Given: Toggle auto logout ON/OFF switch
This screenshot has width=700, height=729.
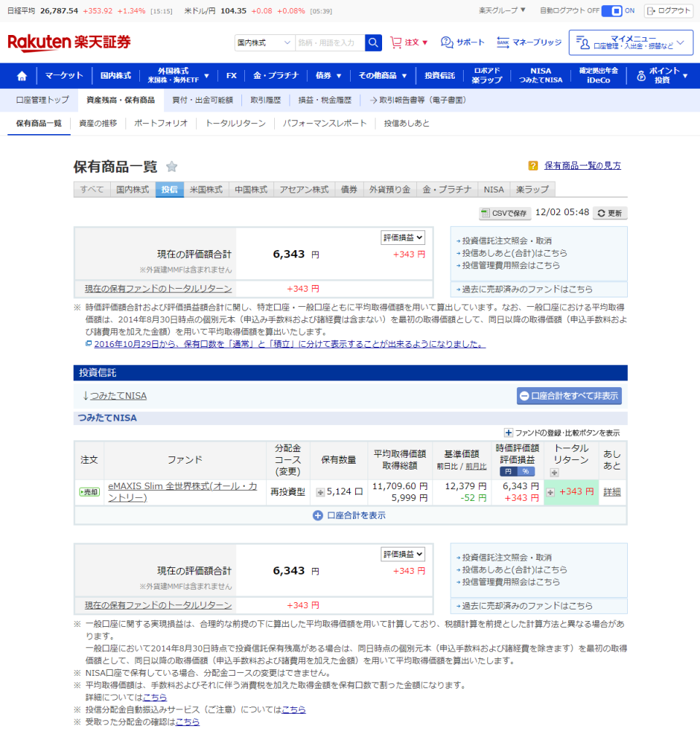Looking at the screenshot, I should pyautogui.click(x=612, y=11).
